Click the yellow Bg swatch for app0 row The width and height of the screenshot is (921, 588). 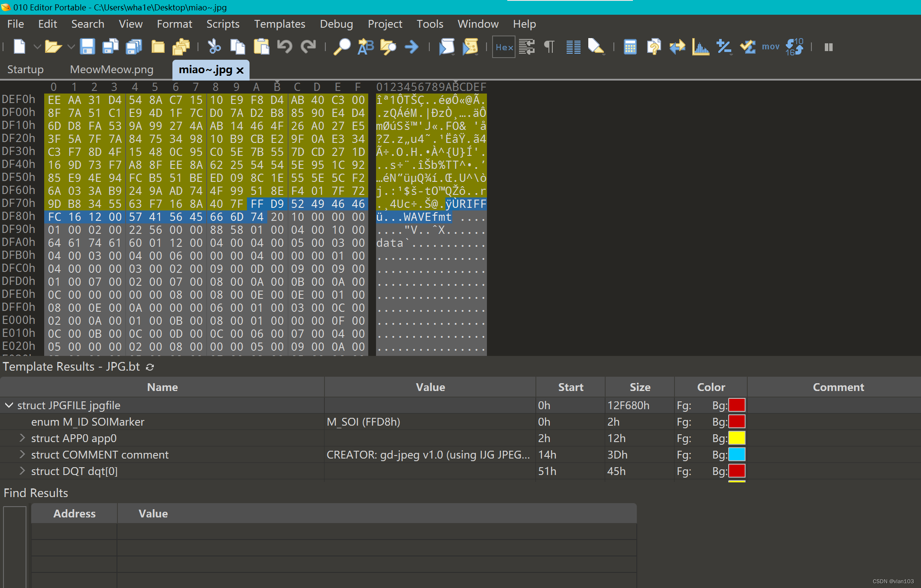(736, 438)
